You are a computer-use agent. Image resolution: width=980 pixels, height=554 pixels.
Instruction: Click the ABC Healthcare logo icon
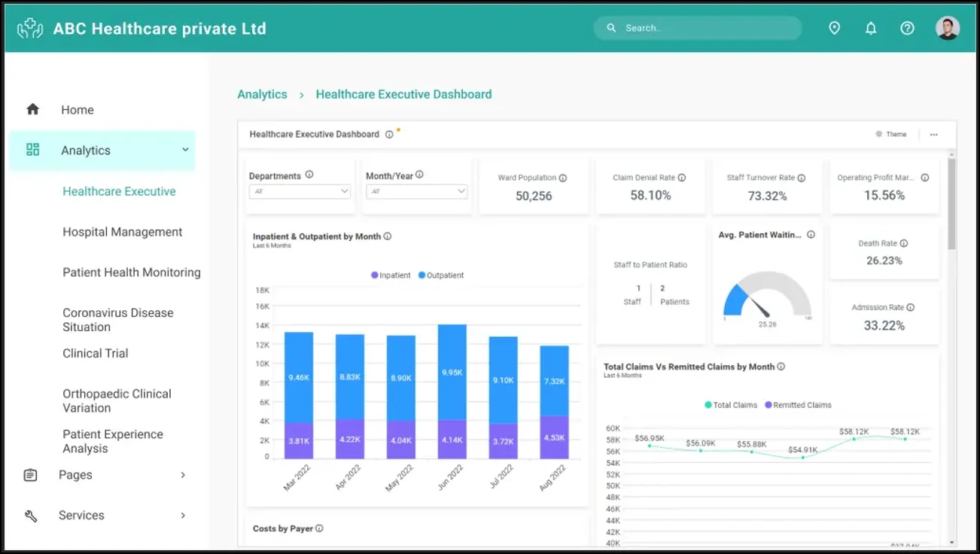[x=30, y=29]
